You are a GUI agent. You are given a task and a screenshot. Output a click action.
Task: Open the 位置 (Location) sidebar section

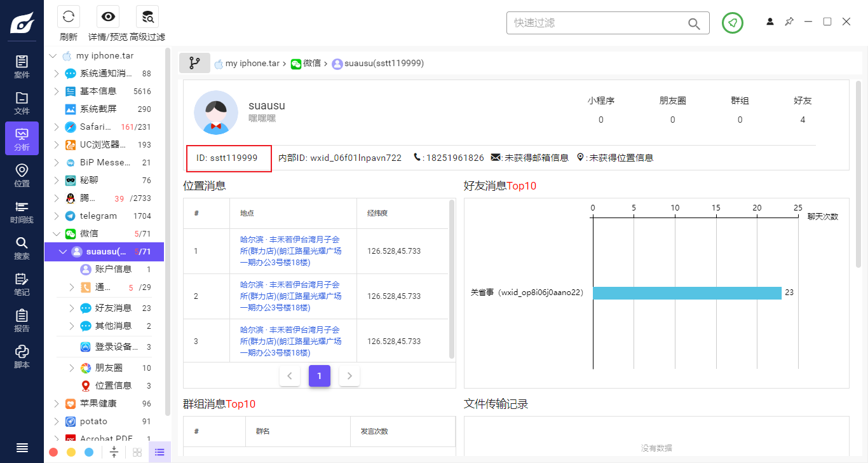22,175
